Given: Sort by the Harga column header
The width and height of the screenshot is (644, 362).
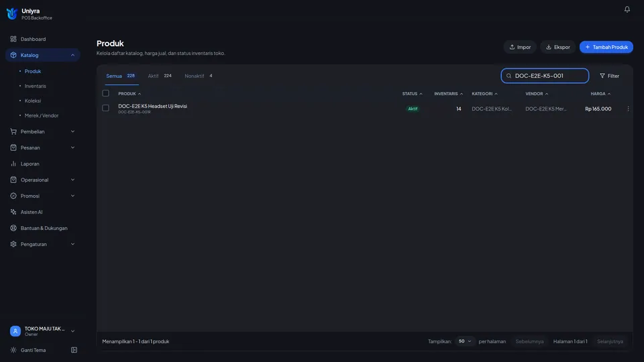Looking at the screenshot, I should 600,94.
